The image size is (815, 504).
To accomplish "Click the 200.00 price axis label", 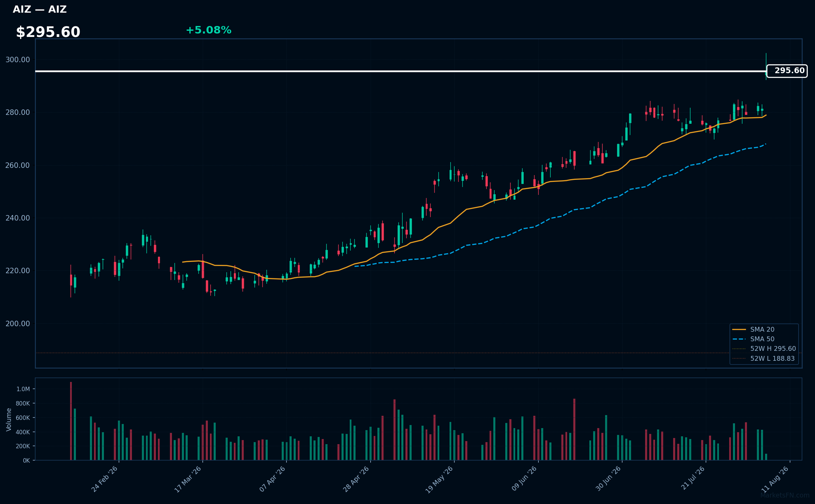I will tap(18, 324).
